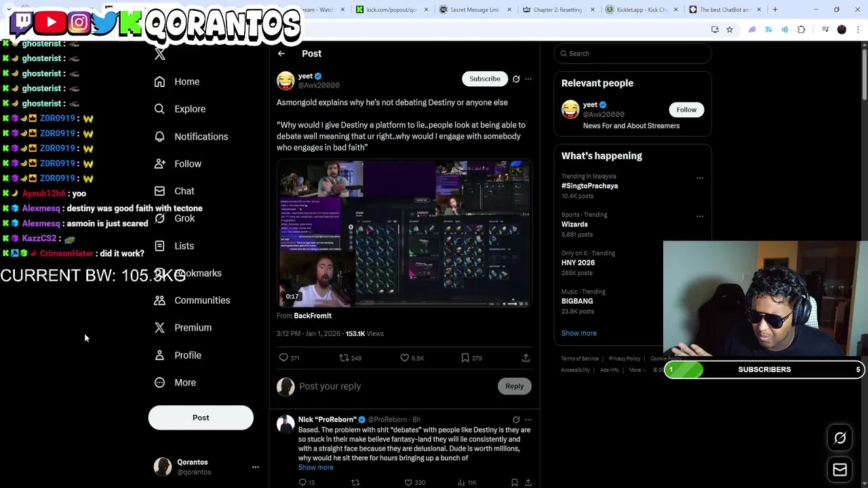Click reply icon showing 13 on Nick's reply
The image size is (868, 488).
click(302, 483)
